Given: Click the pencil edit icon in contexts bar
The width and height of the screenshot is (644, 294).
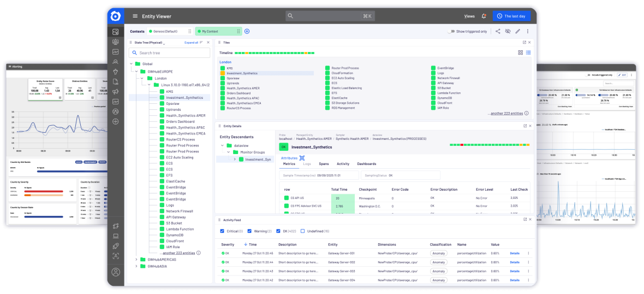Looking at the screenshot, I should 517,31.
